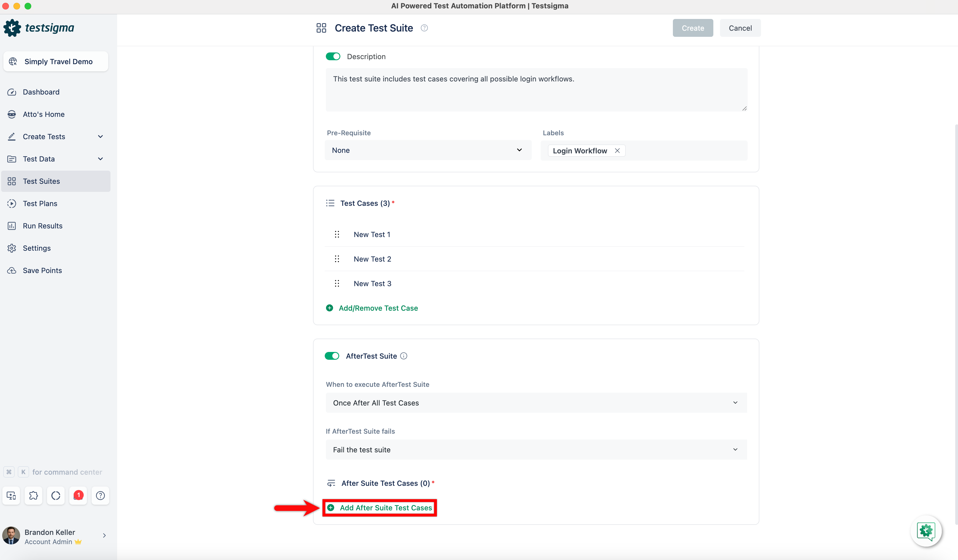Remove the Login Workflow label chip
This screenshot has height=560, width=958.
pyautogui.click(x=617, y=150)
